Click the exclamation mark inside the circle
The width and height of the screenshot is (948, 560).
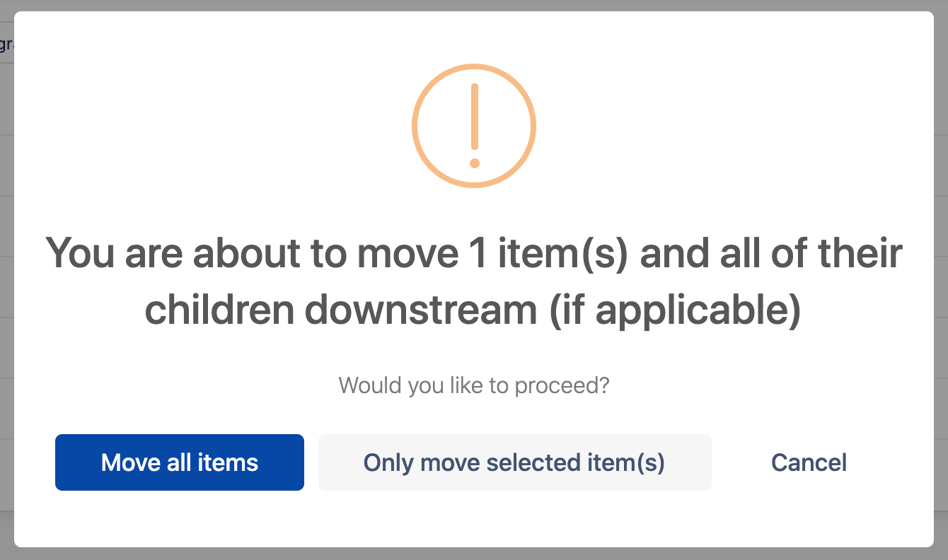(475, 126)
